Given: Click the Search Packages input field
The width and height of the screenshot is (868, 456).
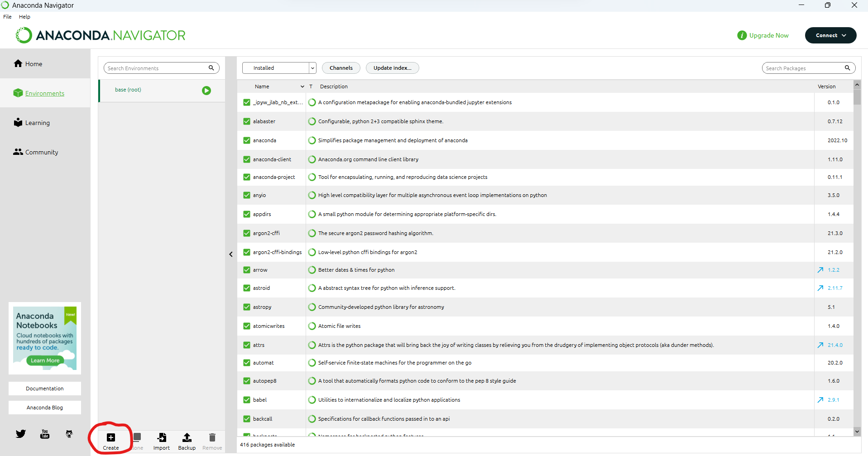Looking at the screenshot, I should (x=803, y=68).
